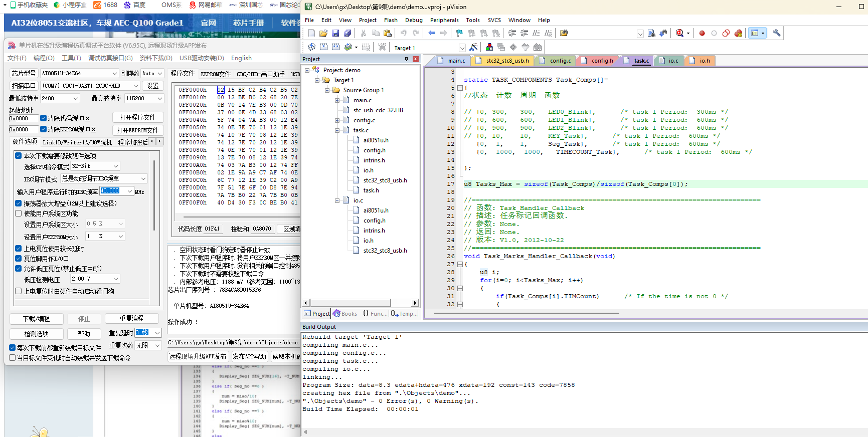Toggle 上电复位使用较长延时 checkbox
This screenshot has width=868, height=437.
tap(19, 249)
